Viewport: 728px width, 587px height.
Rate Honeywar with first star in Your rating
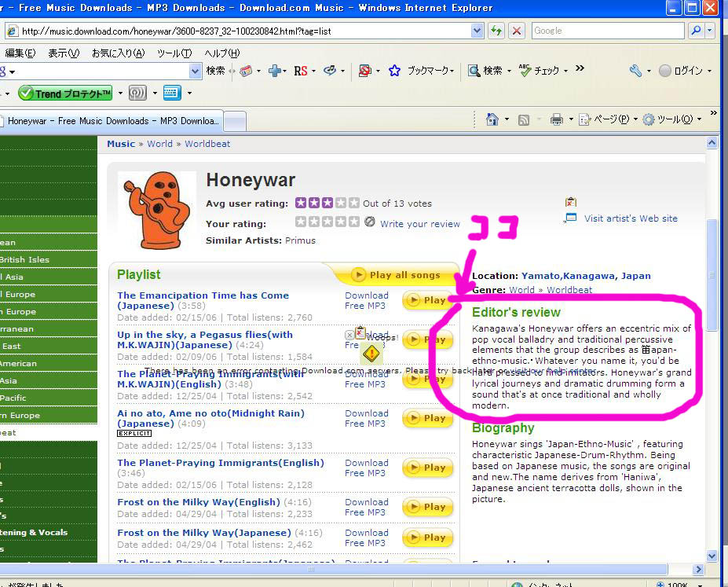coord(301,222)
